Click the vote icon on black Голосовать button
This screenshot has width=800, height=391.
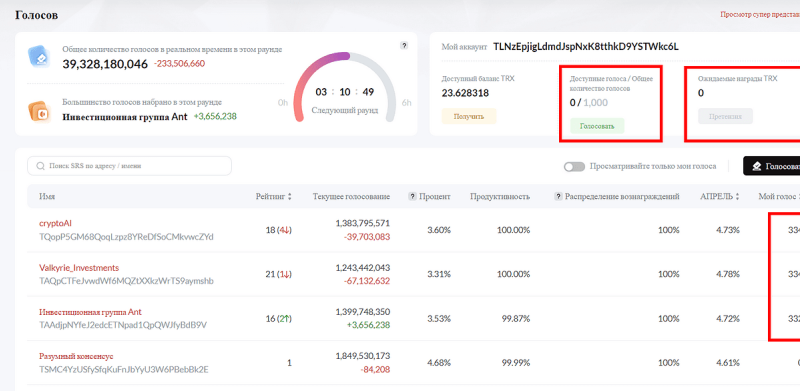pos(757,166)
